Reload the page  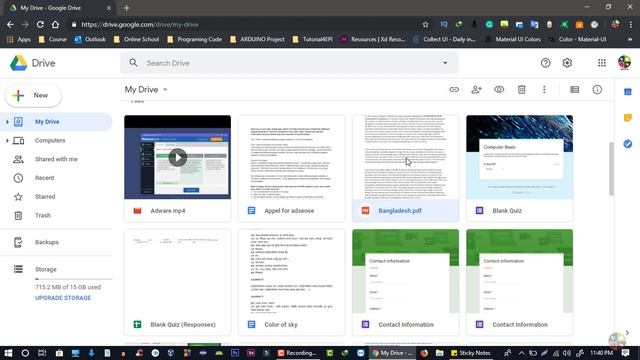pyautogui.click(x=40, y=24)
